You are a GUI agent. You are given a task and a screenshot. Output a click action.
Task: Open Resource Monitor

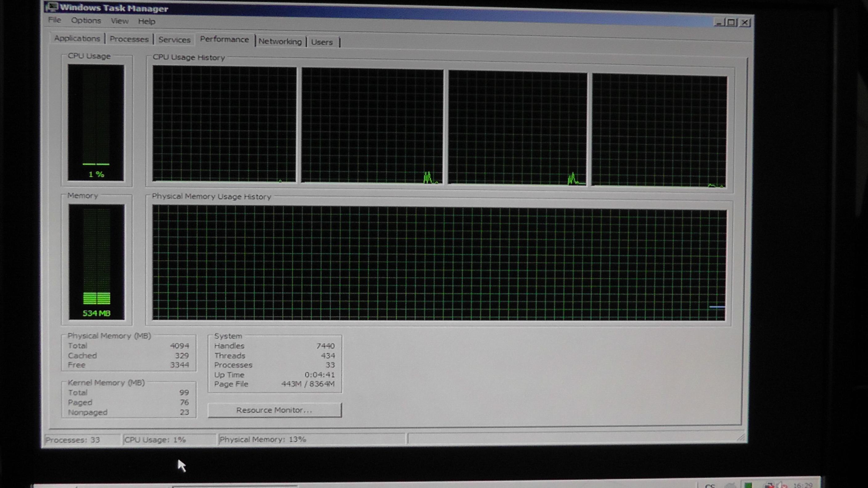pos(274,410)
